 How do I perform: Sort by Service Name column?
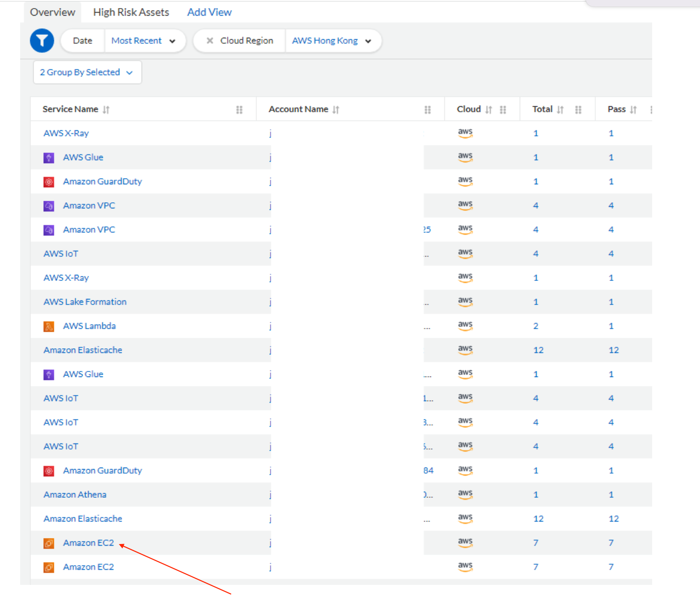pyautogui.click(x=106, y=110)
